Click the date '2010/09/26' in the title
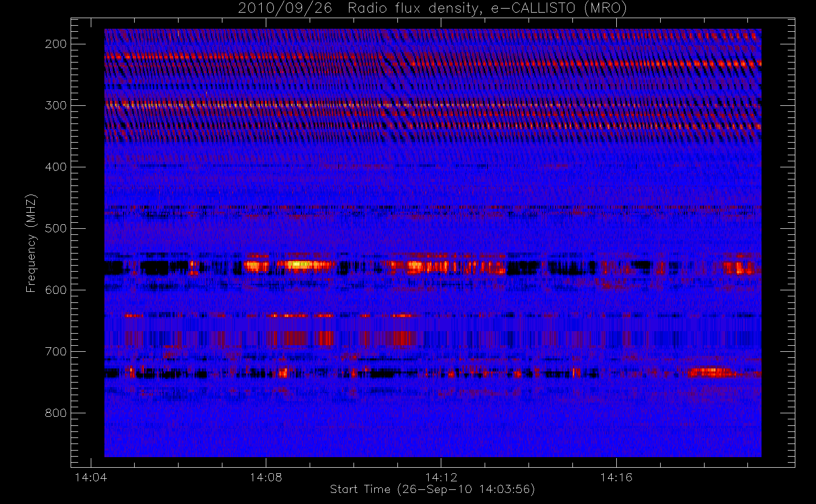Image resolution: width=816 pixels, height=504 pixels. pos(285,8)
